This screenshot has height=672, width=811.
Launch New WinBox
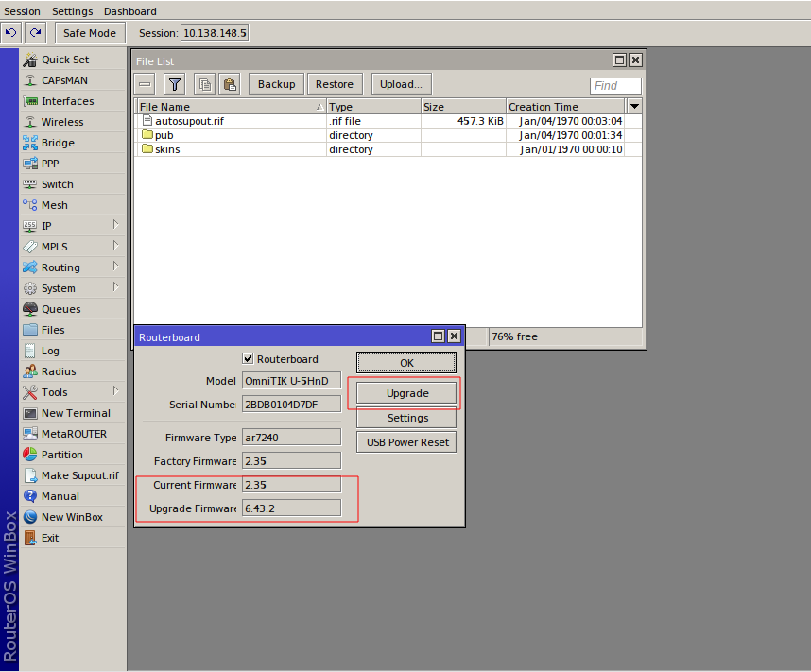[x=73, y=517]
